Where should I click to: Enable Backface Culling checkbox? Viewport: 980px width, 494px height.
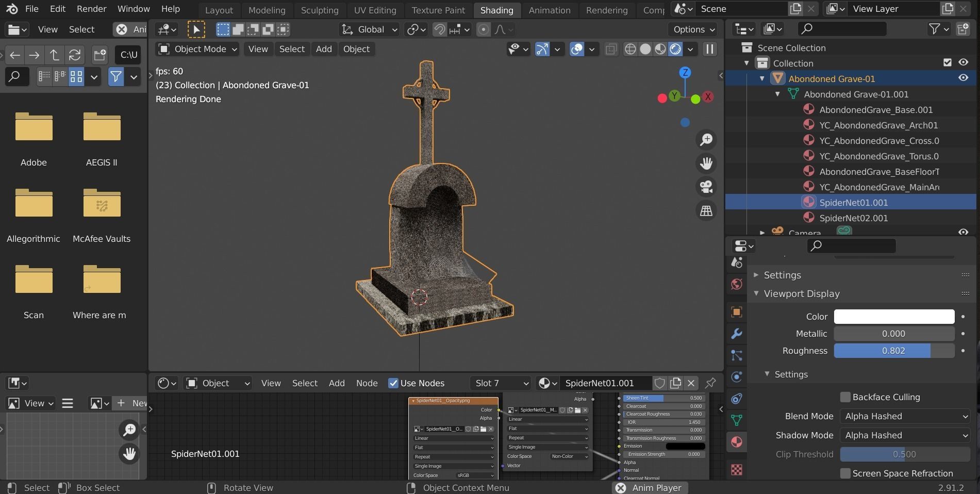pyautogui.click(x=845, y=397)
